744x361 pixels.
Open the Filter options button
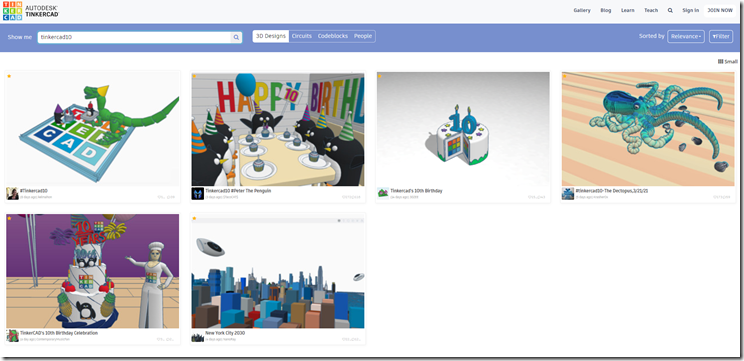coord(721,37)
